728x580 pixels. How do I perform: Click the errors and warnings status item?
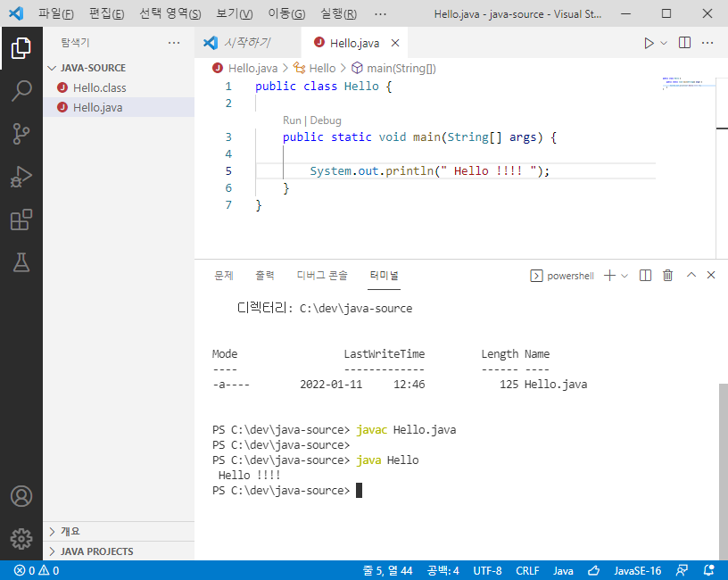click(x=37, y=570)
